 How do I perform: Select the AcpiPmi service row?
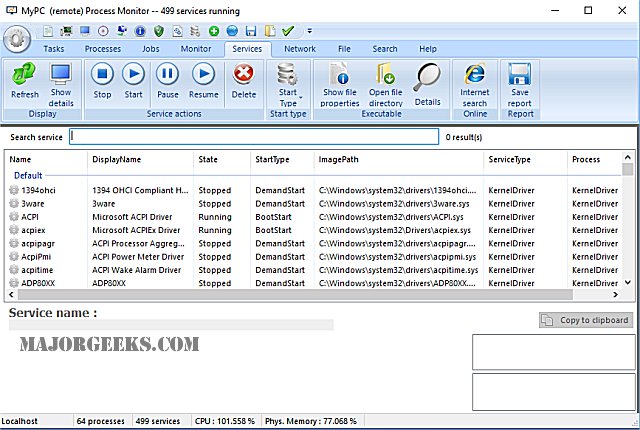(313, 257)
